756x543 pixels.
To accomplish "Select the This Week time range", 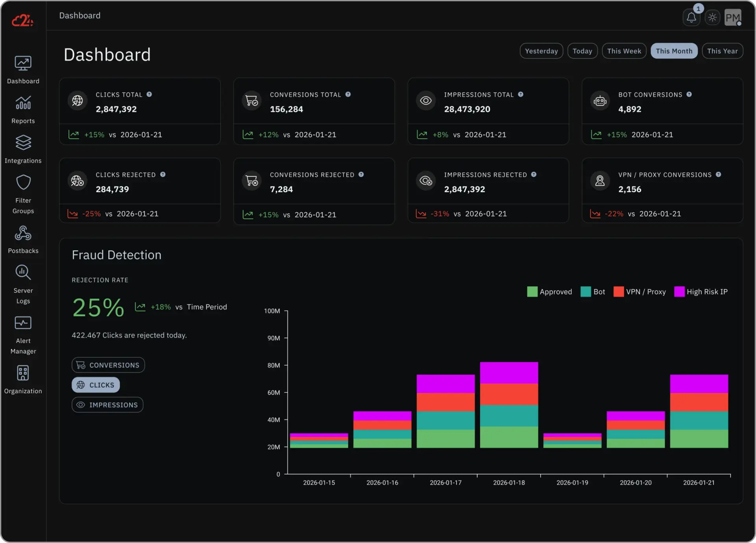I will click(624, 51).
